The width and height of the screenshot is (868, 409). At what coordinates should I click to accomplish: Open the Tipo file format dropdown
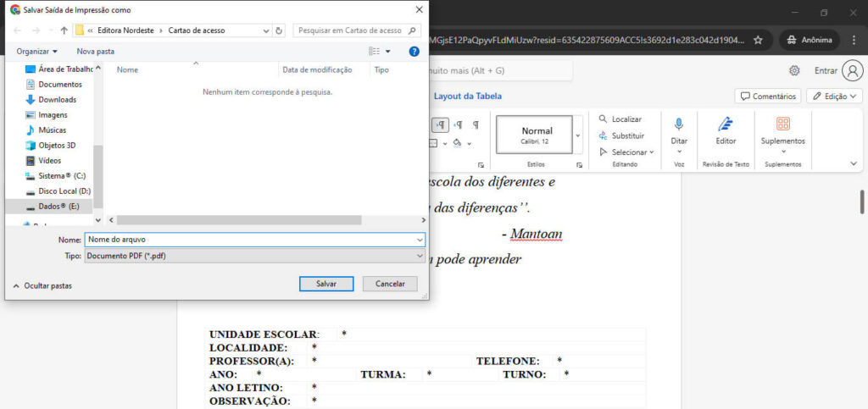pos(254,256)
